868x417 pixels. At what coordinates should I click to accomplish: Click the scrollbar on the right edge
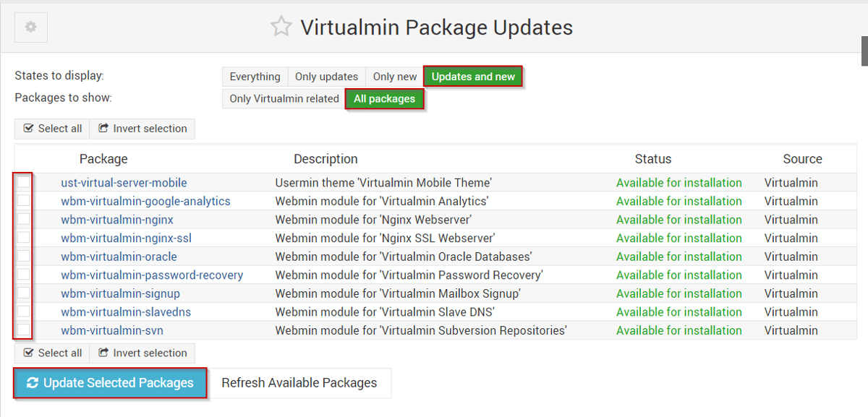(x=864, y=51)
